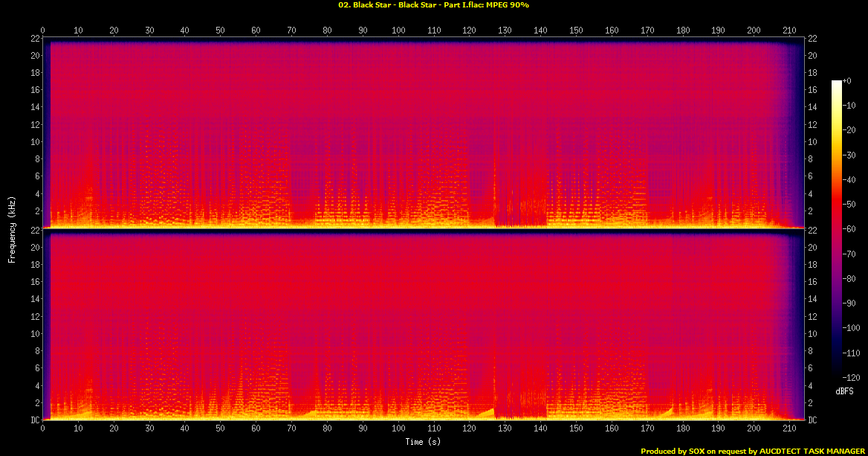Click the 'Produced by SOX on request by AUCDTECT TASK MANAGER' text
The image size is (868, 456).
coord(753,451)
